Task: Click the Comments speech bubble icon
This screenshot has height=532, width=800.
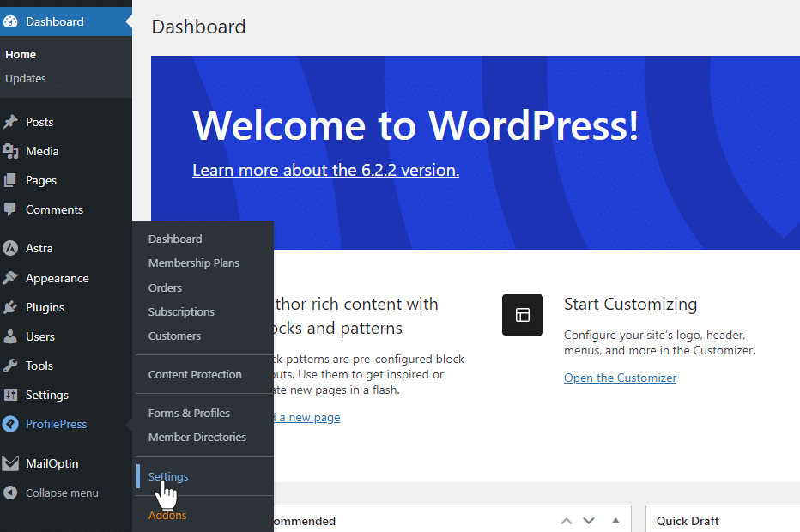Action: [10, 209]
